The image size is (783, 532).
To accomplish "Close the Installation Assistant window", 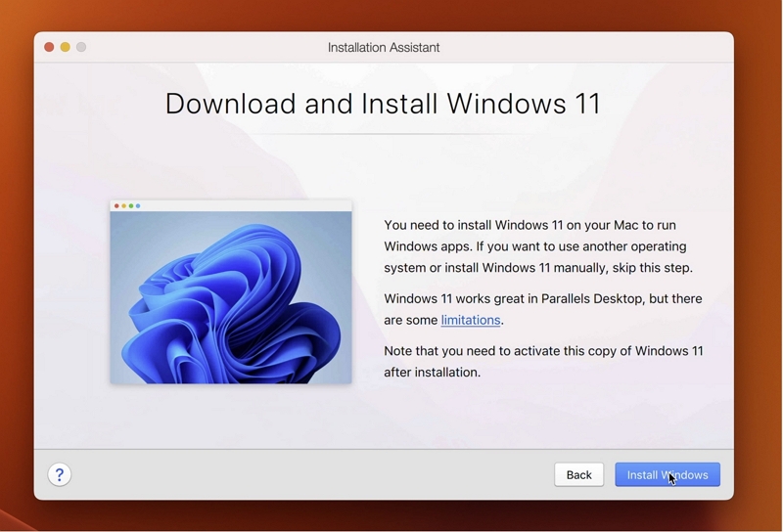I will [x=49, y=47].
